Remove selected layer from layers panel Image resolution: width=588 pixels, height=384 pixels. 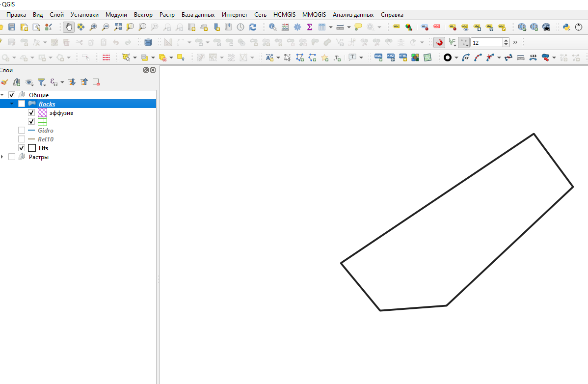96,82
